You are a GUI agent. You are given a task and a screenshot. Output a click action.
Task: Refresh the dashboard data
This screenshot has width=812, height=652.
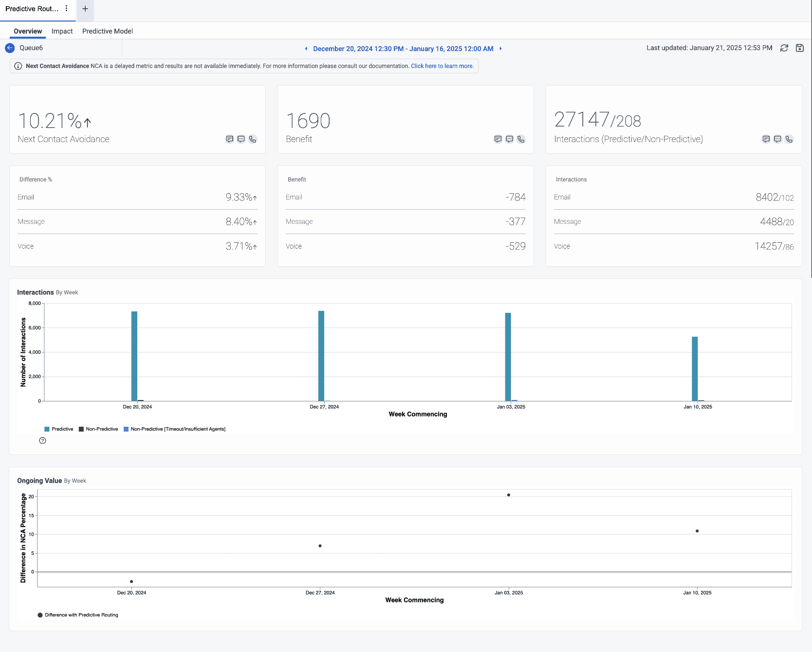pos(784,48)
